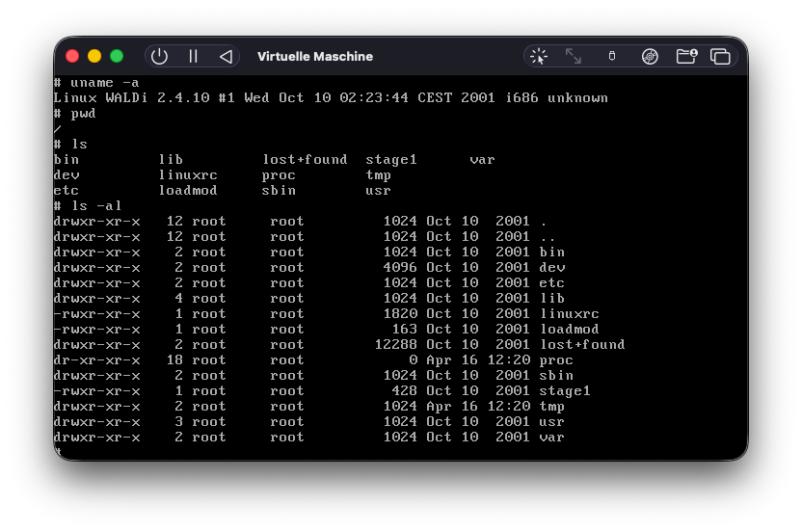
Task: Close the virtual machine window
Action: pyautogui.click(x=72, y=56)
